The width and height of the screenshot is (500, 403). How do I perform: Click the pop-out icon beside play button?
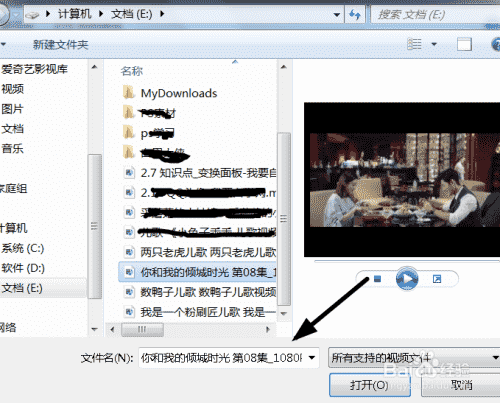tap(437, 279)
